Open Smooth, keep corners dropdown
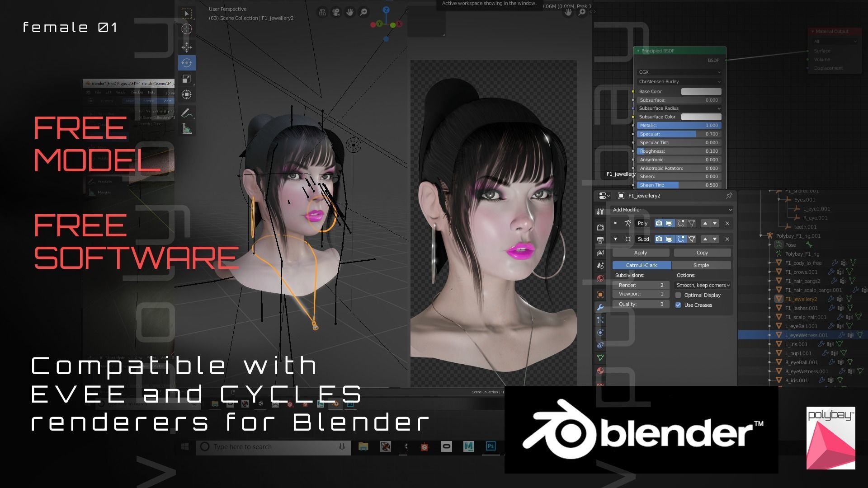 703,285
